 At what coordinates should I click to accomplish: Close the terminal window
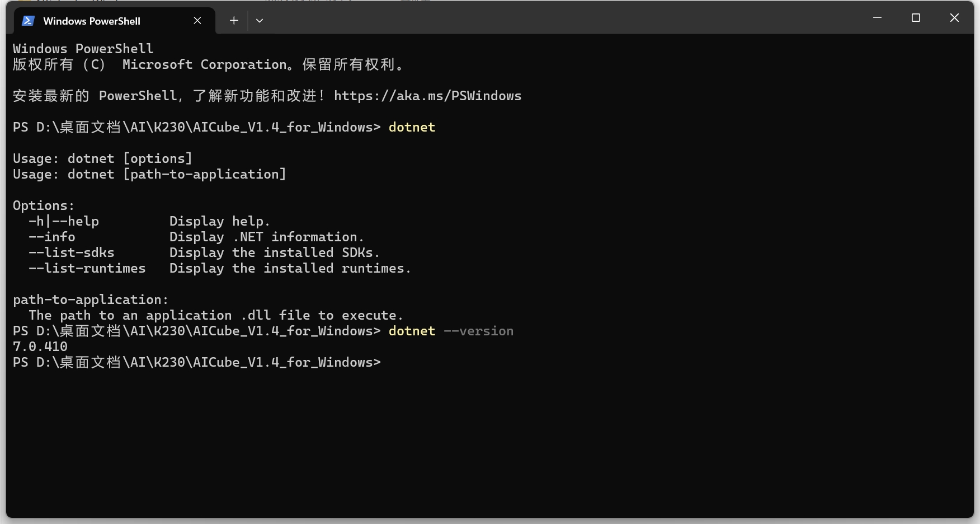click(954, 18)
